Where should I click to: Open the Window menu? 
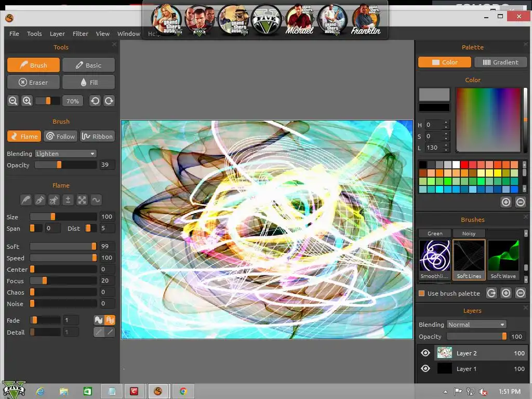coord(129,34)
